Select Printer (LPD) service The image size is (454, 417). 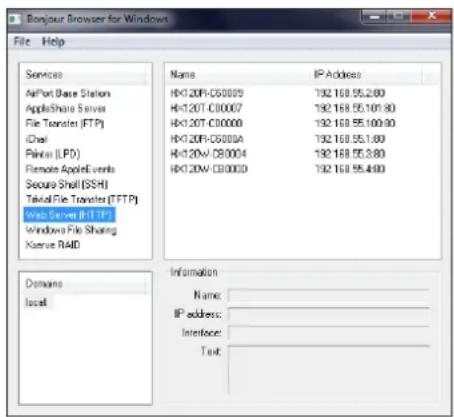(x=53, y=154)
